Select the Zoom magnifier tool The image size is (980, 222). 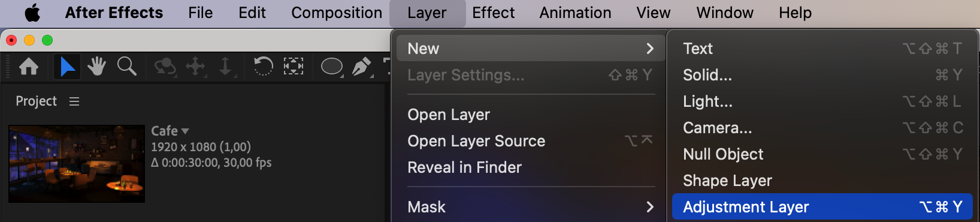pos(126,66)
